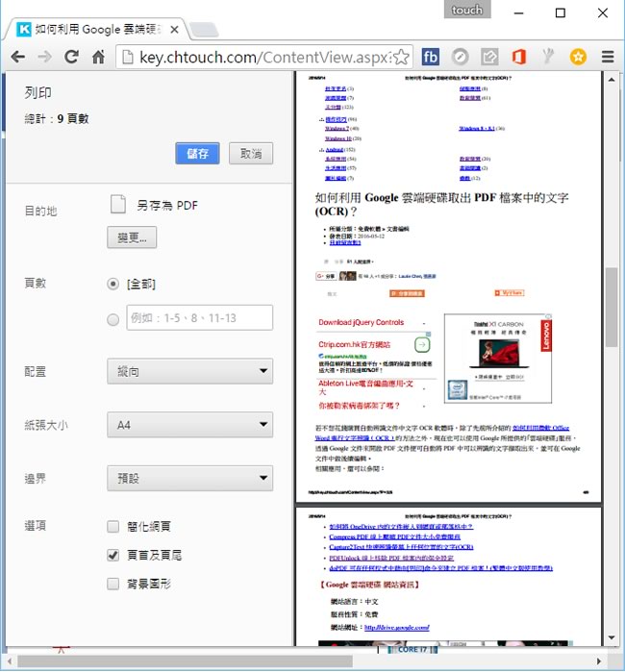The height and width of the screenshot is (672, 625).
Task: Focus the page range input field
Action: [x=199, y=317]
